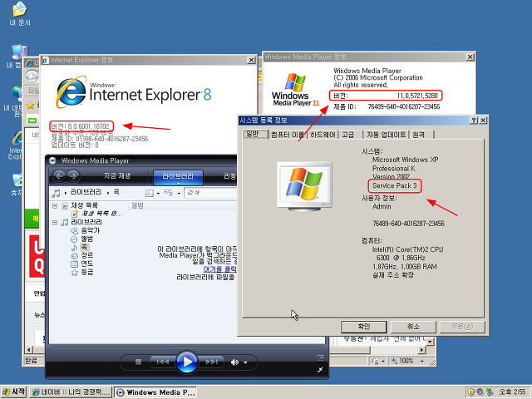This screenshot has width=532, height=399.
Task: Collapse the 재생 목록 tree node
Action: point(54,205)
